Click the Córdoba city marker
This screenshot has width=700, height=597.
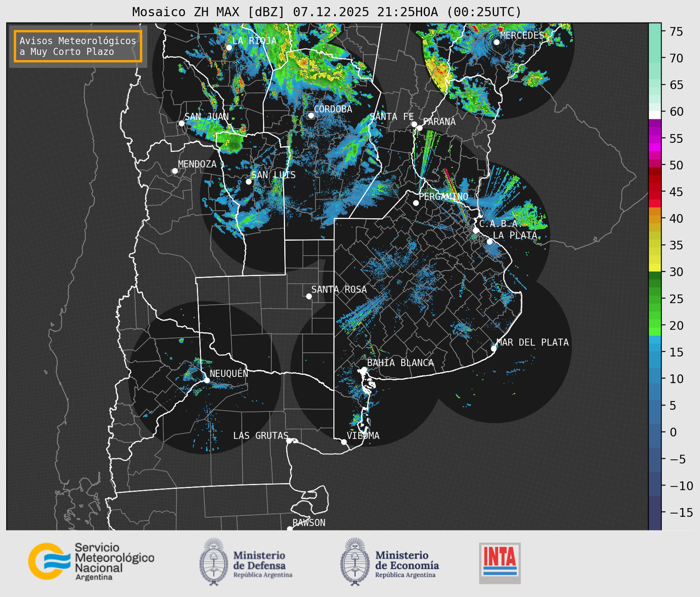pyautogui.click(x=311, y=115)
